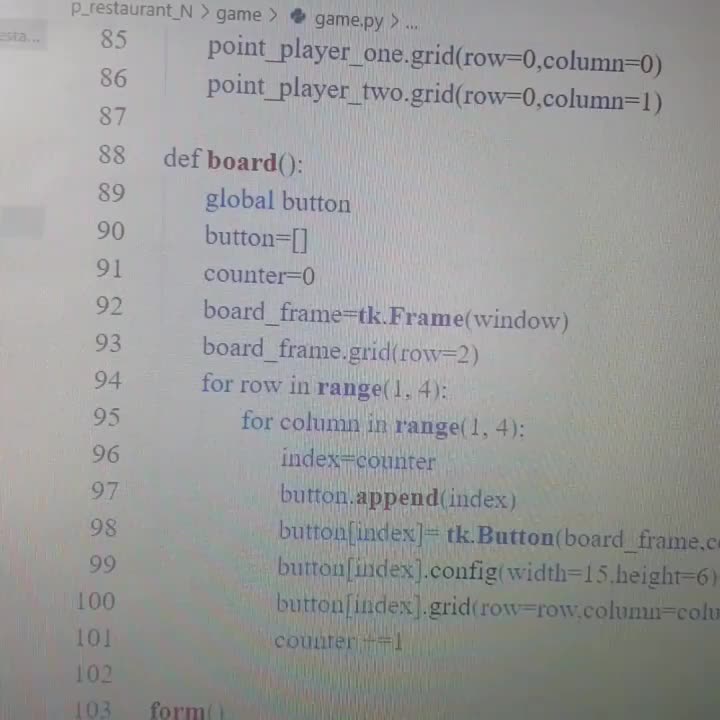Click on 'index=counter' line
720x720 pixels.
358,460
